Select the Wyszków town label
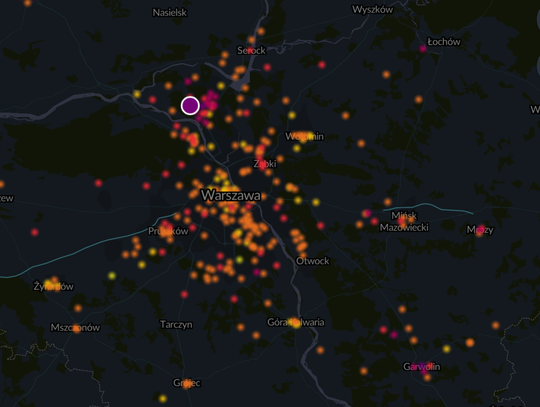This screenshot has height=407, width=540. click(x=372, y=10)
